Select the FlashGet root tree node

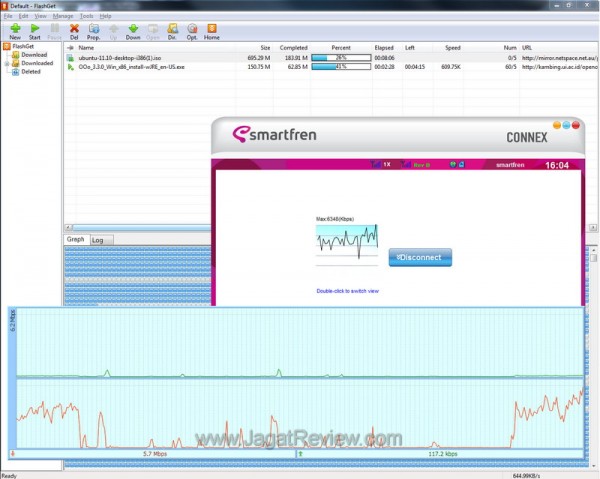tap(23, 46)
